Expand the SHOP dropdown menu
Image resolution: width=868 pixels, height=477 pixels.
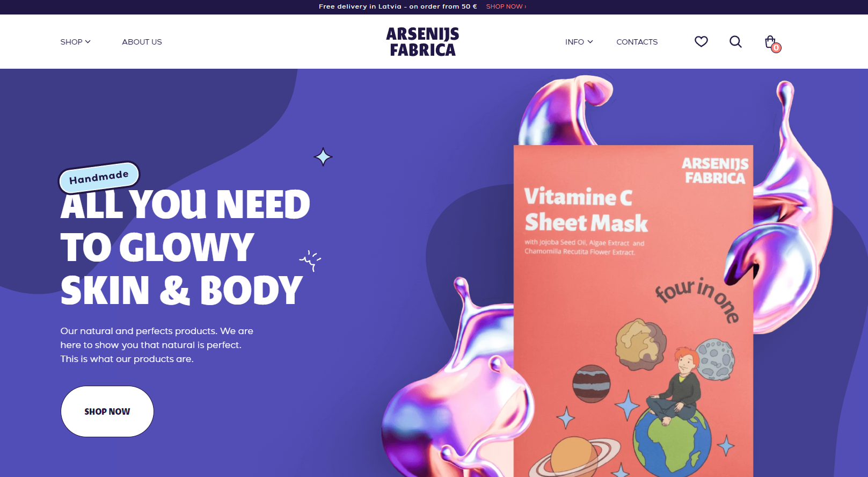76,42
